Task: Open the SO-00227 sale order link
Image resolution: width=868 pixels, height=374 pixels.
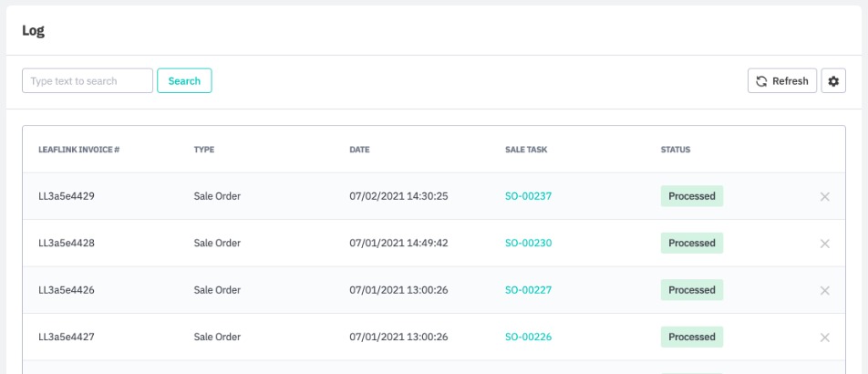Action: pyautogui.click(x=528, y=290)
